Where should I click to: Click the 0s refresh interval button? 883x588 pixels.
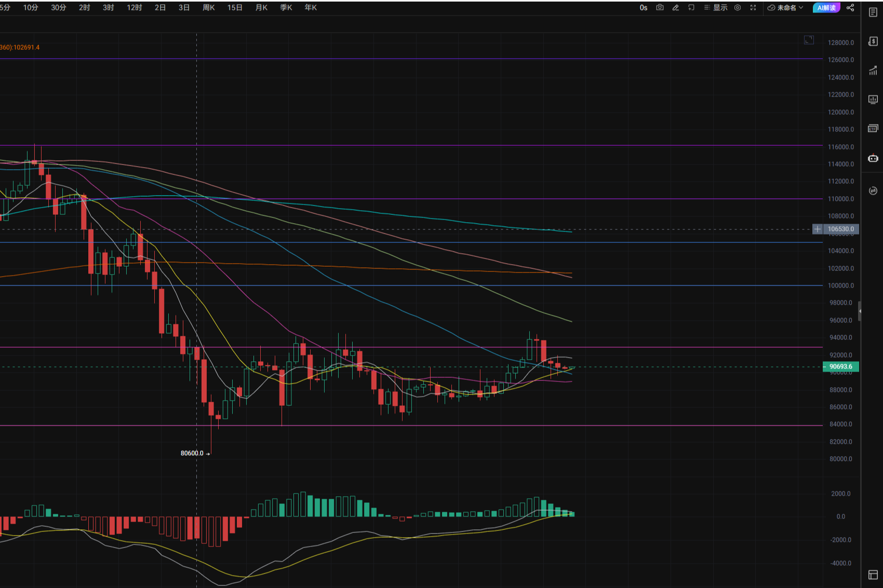coord(644,8)
